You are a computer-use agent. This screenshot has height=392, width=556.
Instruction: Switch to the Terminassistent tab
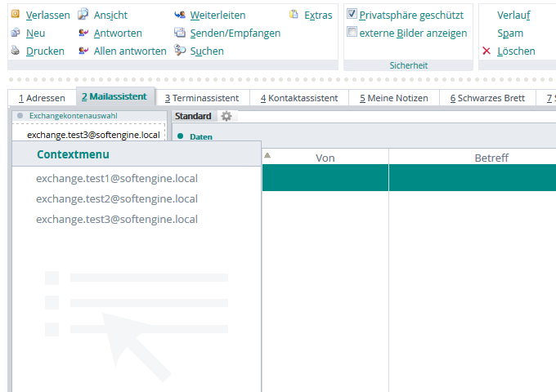[201, 98]
